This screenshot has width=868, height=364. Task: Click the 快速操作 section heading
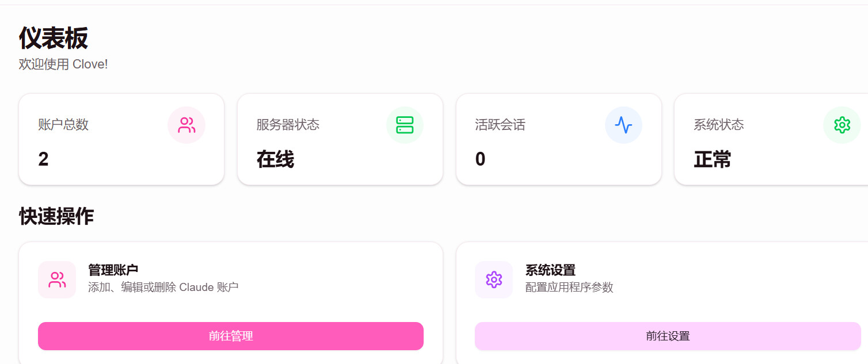[x=56, y=217]
